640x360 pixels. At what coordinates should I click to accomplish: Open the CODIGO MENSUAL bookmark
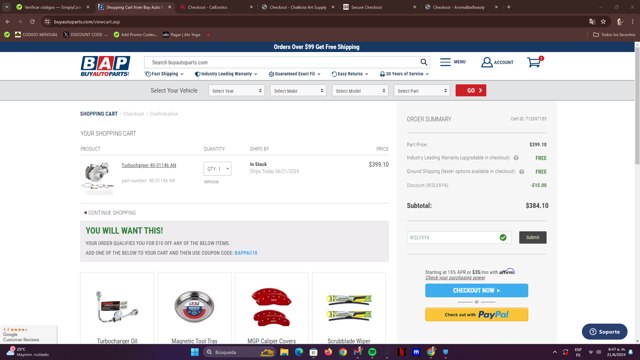pos(36,35)
